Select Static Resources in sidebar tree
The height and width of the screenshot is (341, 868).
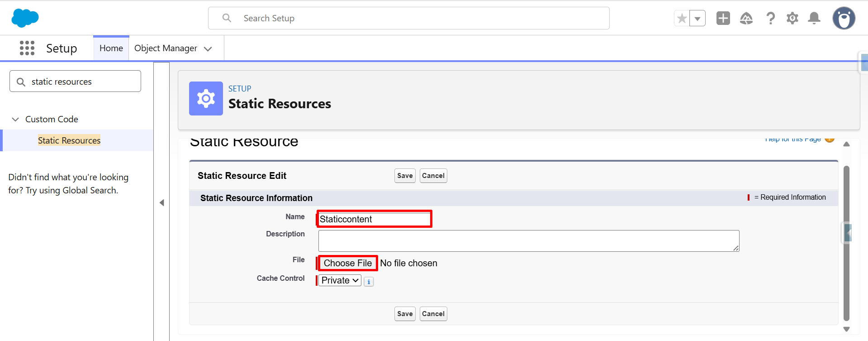[x=69, y=140]
